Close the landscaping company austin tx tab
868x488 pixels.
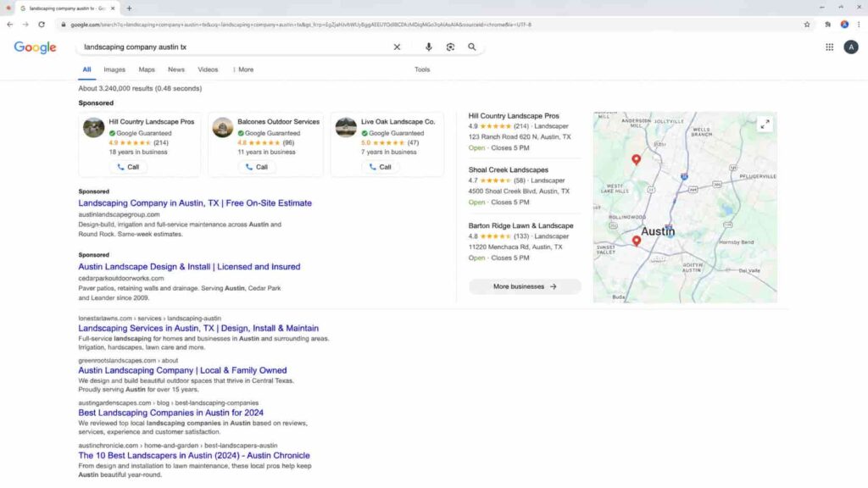(x=113, y=8)
